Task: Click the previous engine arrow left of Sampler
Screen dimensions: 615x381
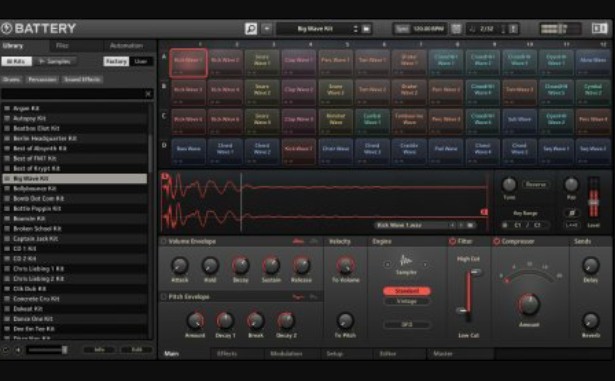Action: point(388,264)
